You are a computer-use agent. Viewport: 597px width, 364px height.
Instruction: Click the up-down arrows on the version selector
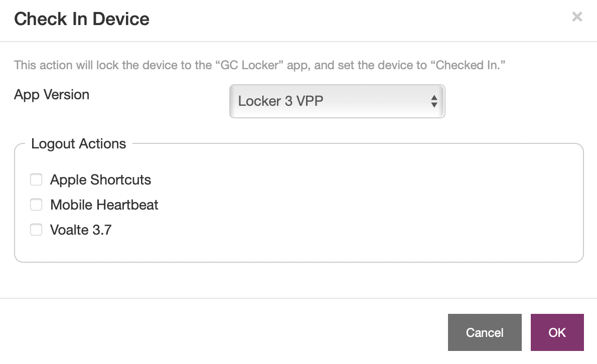pyautogui.click(x=434, y=101)
